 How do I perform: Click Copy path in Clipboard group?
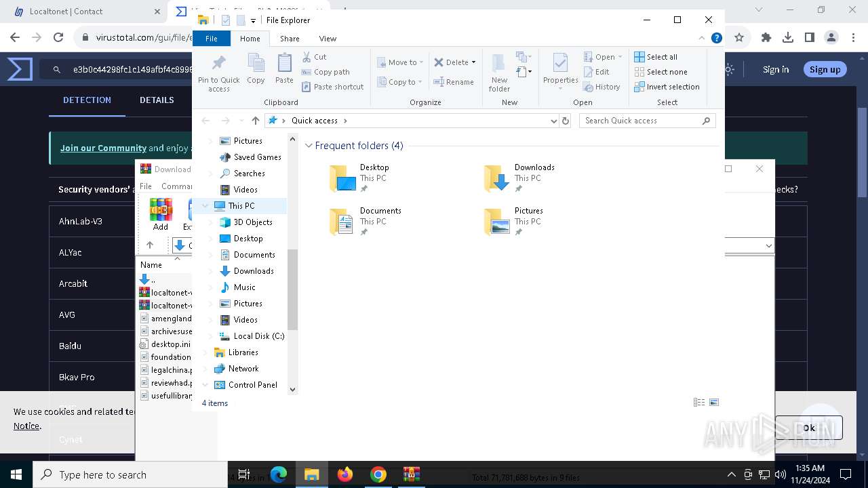tap(325, 72)
